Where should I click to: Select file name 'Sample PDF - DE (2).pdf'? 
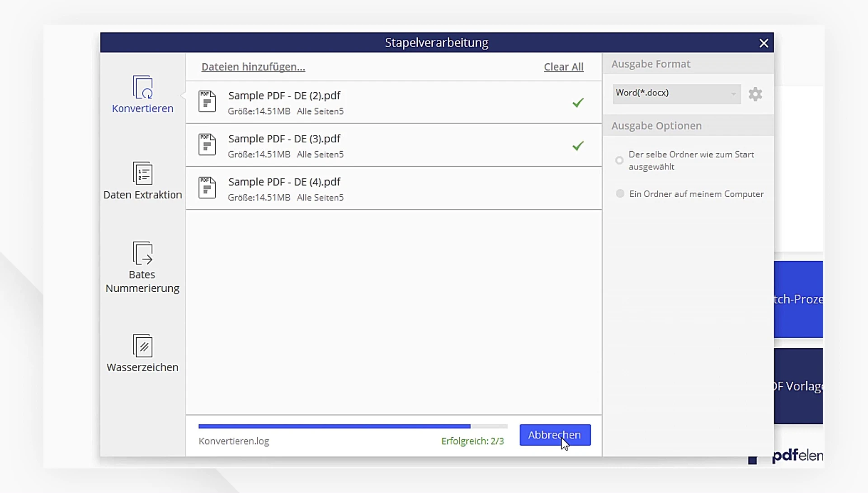[x=284, y=96]
